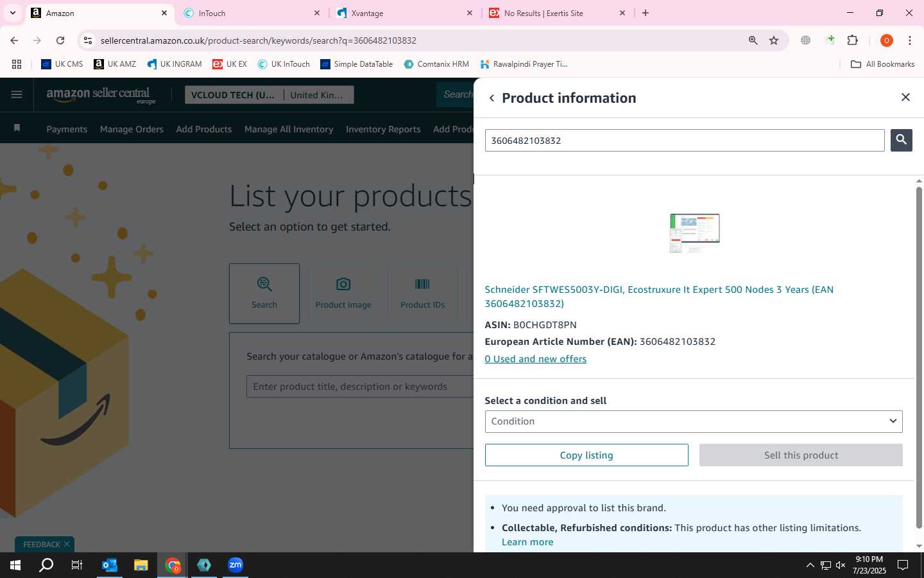Click the browser back arrow
The height and width of the screenshot is (578, 924).
[14, 40]
